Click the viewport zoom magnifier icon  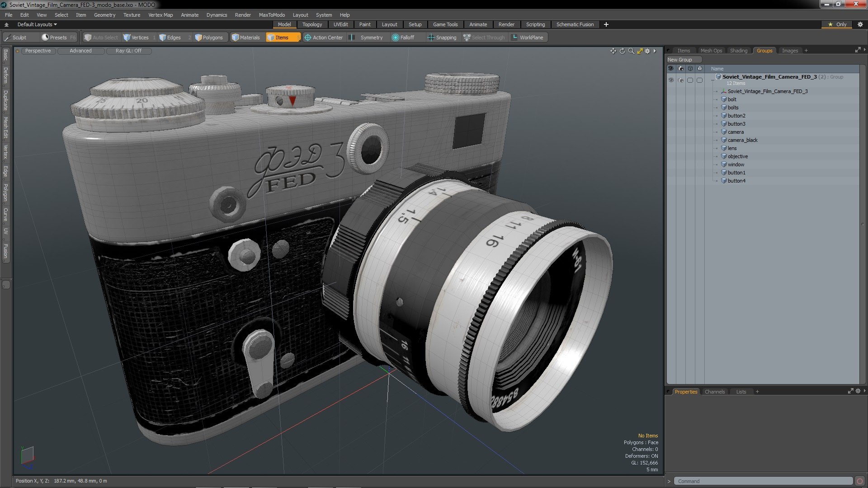tap(631, 51)
